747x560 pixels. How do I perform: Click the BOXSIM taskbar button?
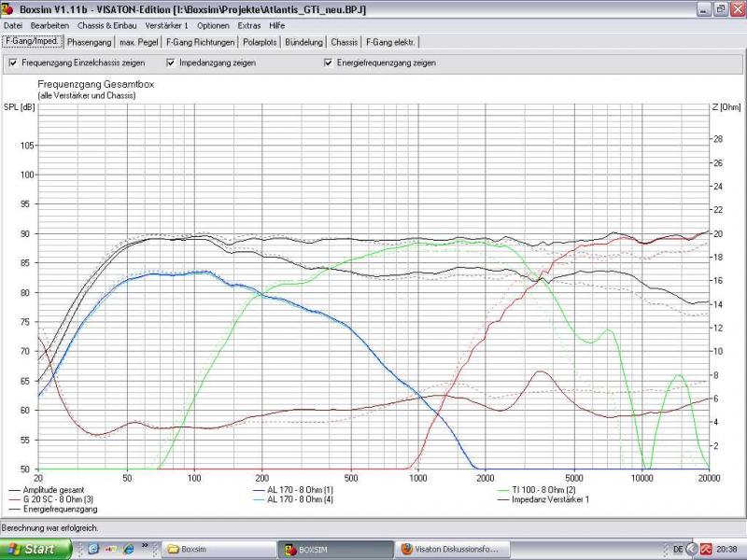coord(337,549)
